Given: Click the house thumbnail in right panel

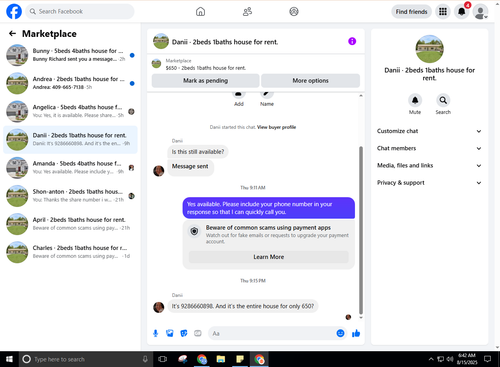Looking at the screenshot, I should click(429, 49).
